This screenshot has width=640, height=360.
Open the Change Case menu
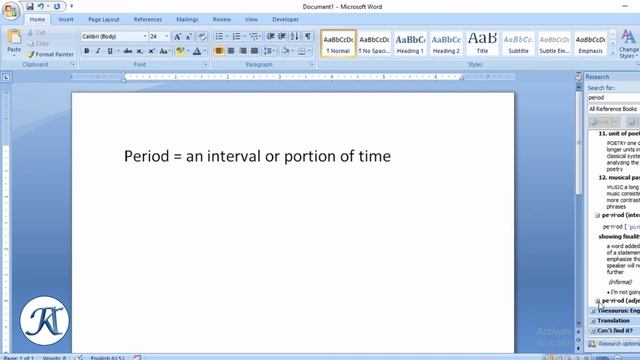(x=164, y=51)
